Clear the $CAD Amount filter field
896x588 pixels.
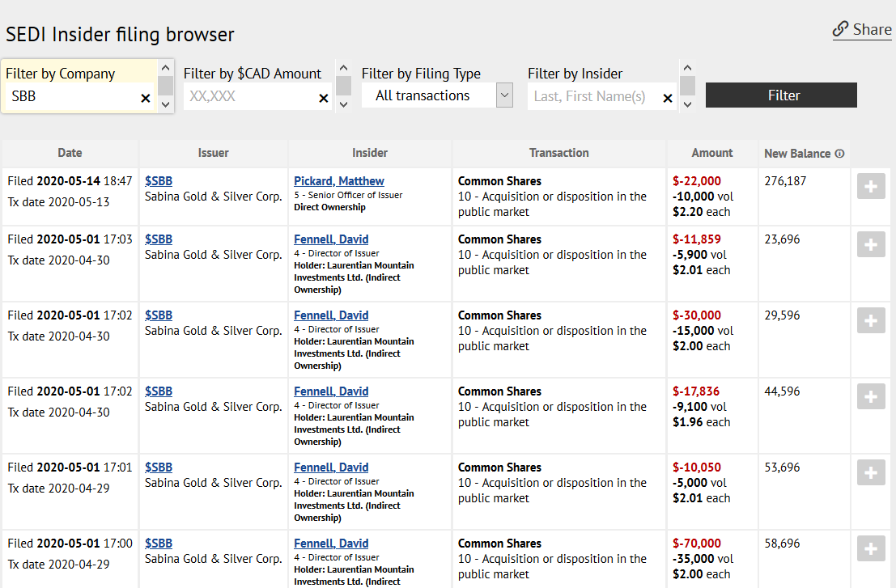click(323, 98)
